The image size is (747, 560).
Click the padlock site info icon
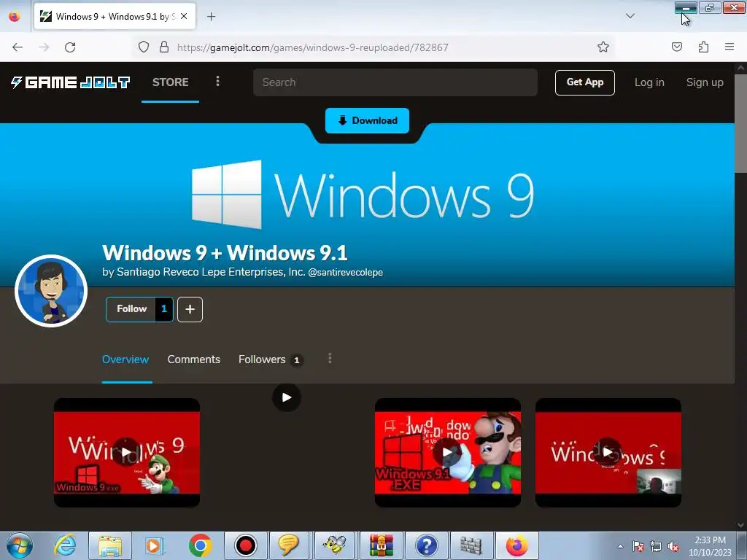coord(164,47)
